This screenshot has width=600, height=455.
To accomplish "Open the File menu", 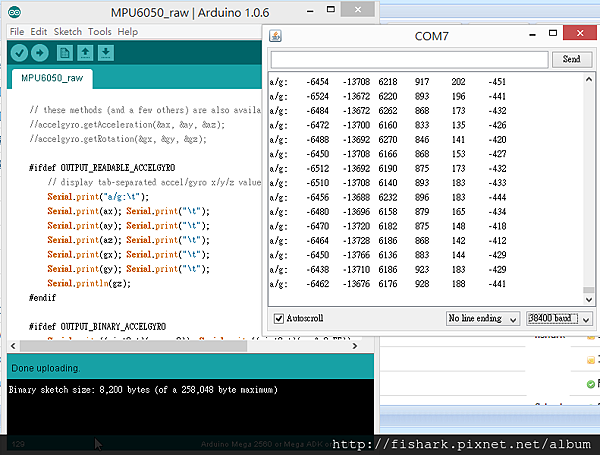I will (16, 31).
